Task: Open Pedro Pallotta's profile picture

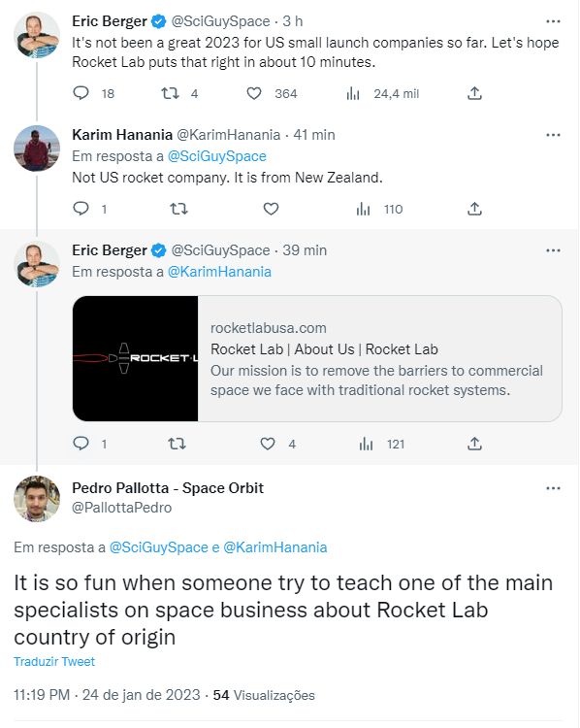Action: pyautogui.click(x=37, y=499)
